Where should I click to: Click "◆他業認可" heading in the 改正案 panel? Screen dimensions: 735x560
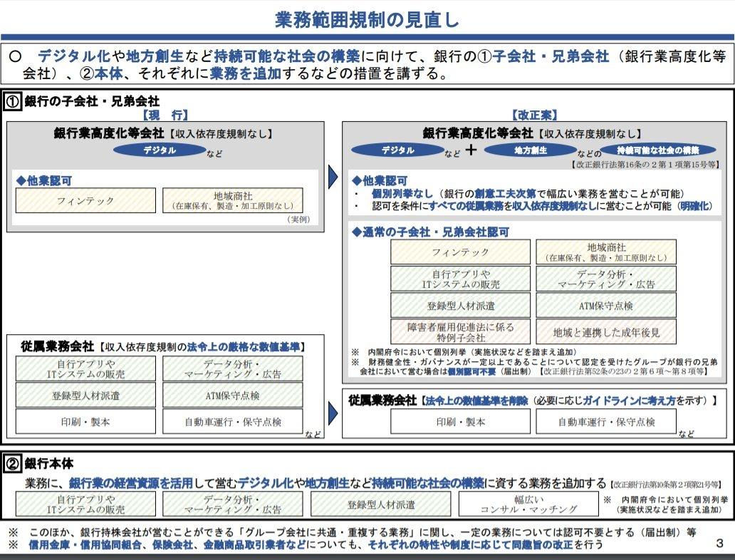(380, 180)
